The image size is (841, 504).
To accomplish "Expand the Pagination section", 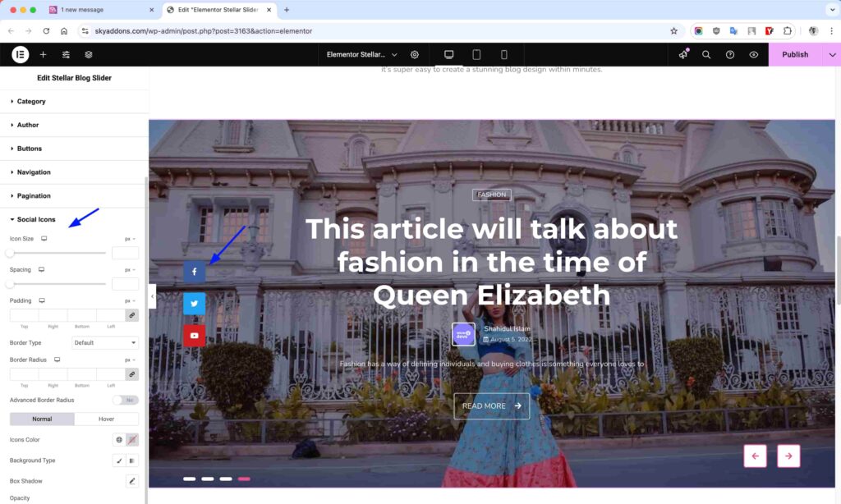I will pyautogui.click(x=74, y=195).
